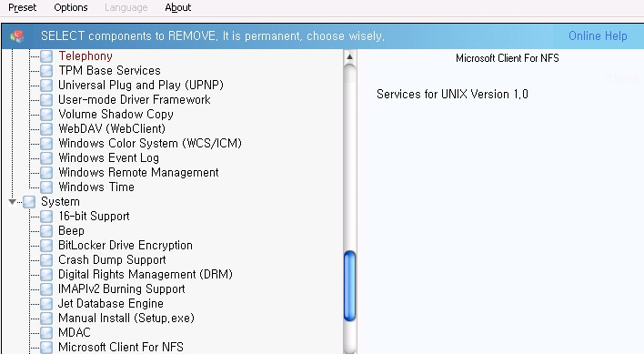
Task: Open the Online Help link
Action: click(x=598, y=36)
